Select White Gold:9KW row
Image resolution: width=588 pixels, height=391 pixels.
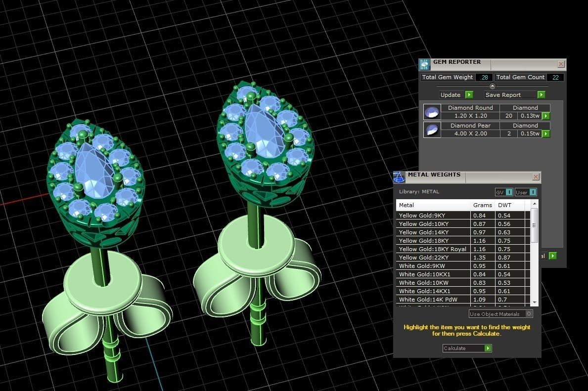[463, 266]
